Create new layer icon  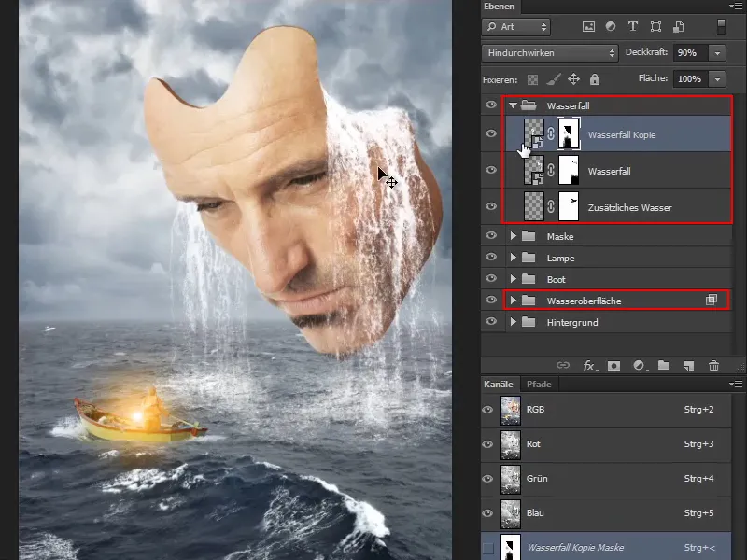(x=689, y=366)
